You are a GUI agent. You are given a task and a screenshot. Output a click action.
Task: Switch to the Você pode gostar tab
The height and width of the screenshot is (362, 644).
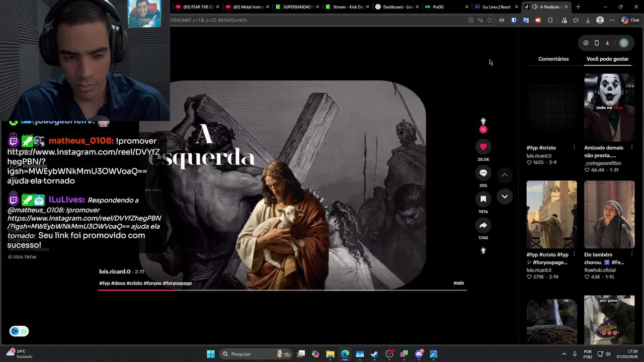click(607, 59)
